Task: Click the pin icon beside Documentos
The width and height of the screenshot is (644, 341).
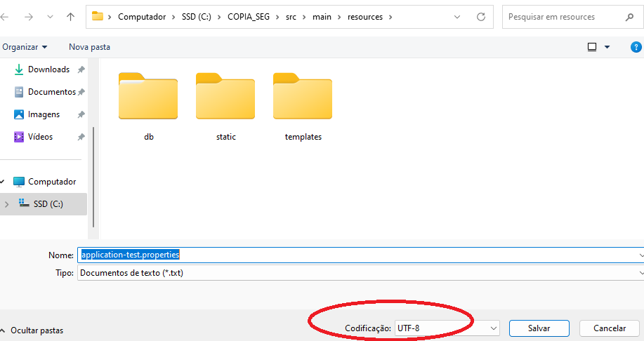Action: [81, 92]
